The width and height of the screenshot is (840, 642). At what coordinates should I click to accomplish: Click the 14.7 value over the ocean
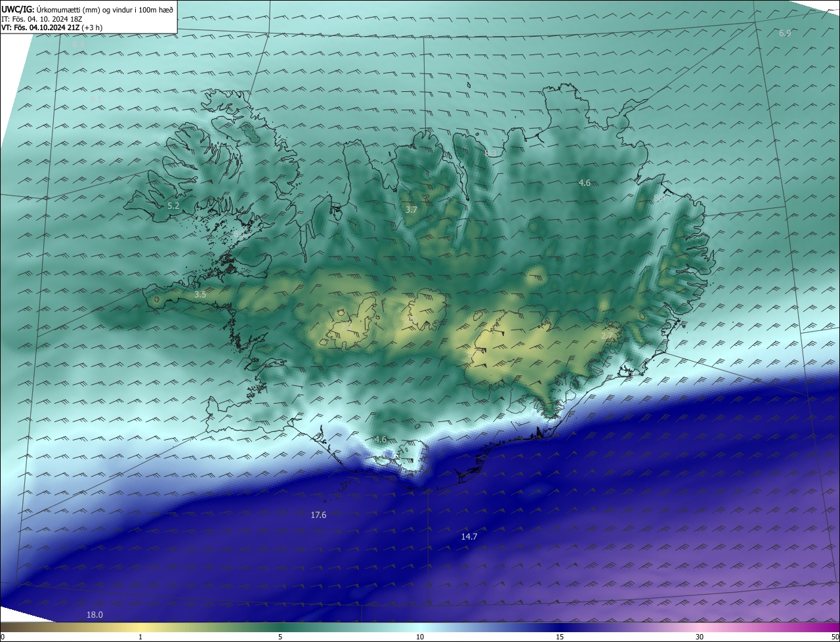[469, 536]
